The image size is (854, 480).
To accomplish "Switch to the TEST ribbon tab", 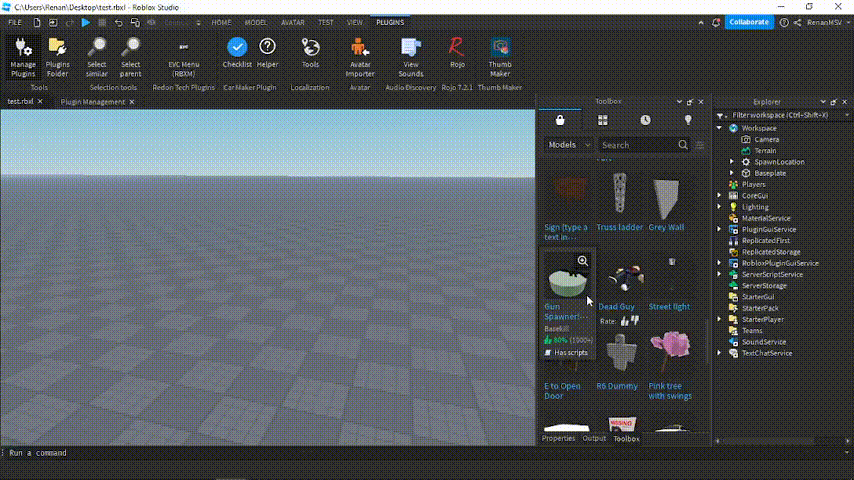I will [x=326, y=22].
